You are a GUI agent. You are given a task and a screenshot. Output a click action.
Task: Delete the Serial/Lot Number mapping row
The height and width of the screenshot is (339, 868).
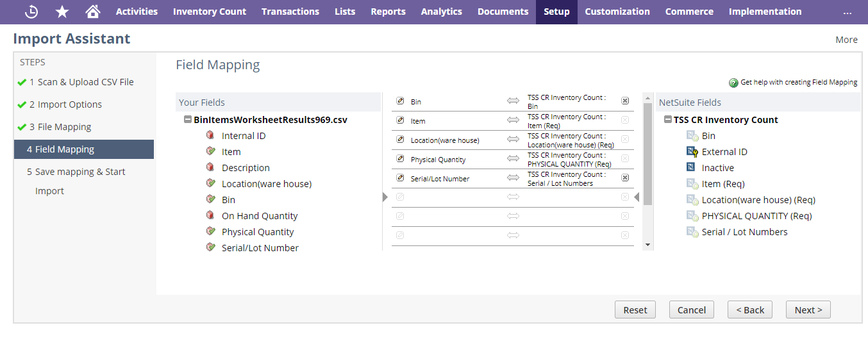(625, 178)
